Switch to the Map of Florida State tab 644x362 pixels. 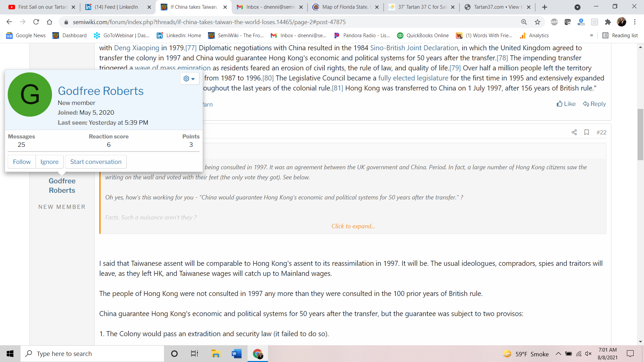tap(345, 7)
